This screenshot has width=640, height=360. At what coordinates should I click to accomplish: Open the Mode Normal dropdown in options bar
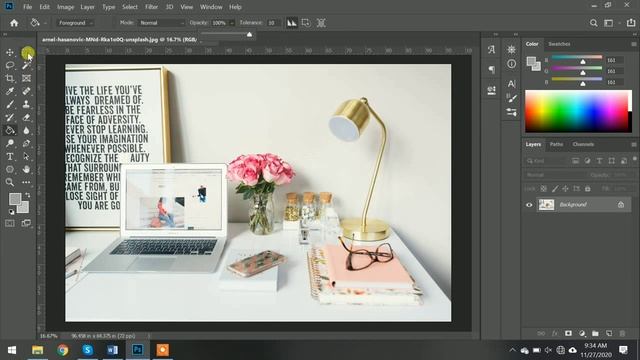tap(162, 23)
